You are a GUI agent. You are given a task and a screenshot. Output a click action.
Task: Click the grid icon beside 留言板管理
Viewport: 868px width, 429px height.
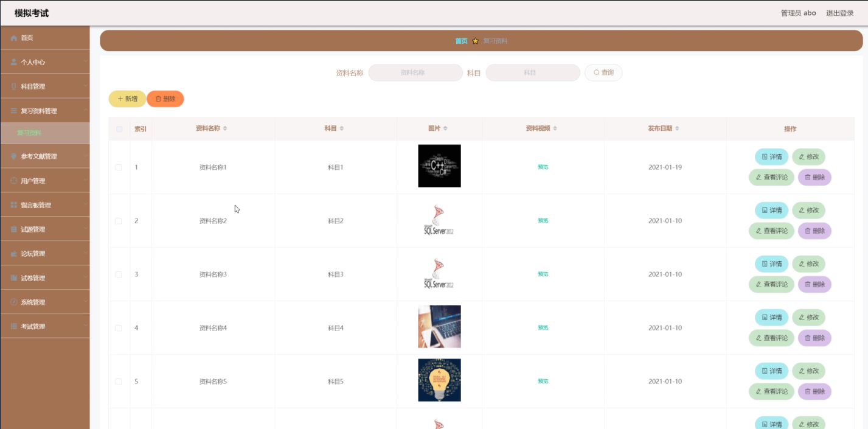pos(14,205)
